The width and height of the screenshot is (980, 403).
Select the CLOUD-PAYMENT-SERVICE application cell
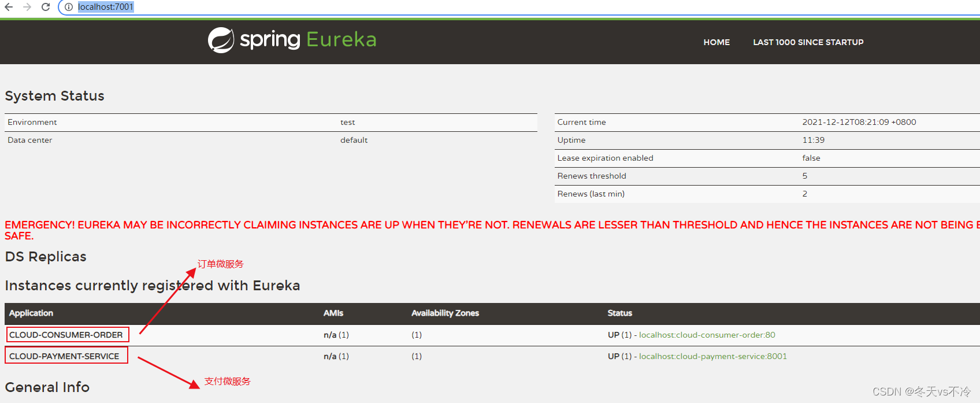point(64,356)
